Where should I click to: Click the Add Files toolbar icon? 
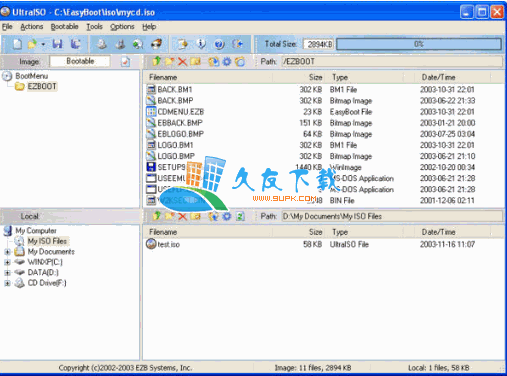click(x=183, y=44)
